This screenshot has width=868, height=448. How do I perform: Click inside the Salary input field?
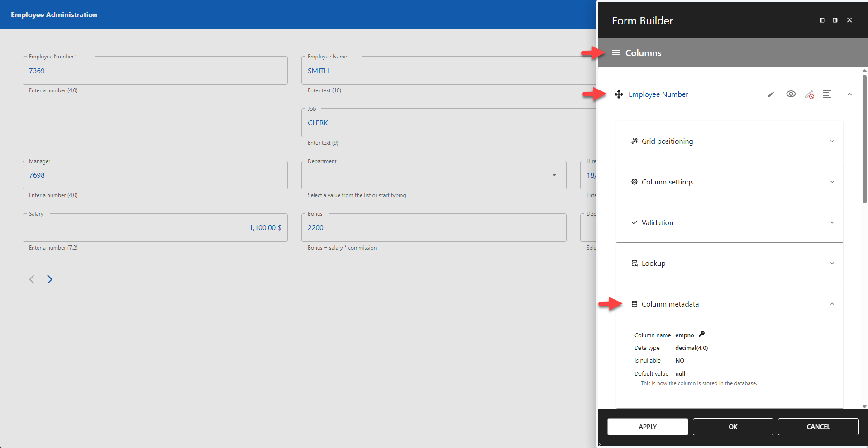point(154,227)
